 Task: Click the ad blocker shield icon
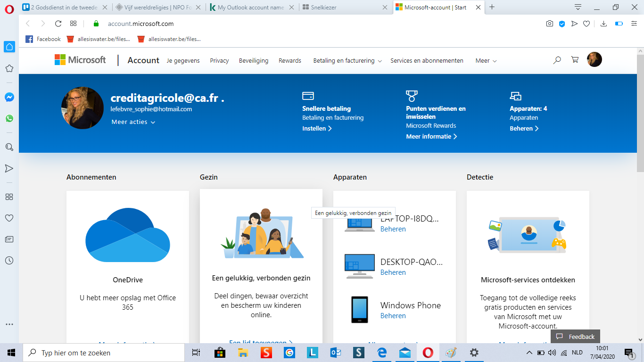click(x=562, y=24)
